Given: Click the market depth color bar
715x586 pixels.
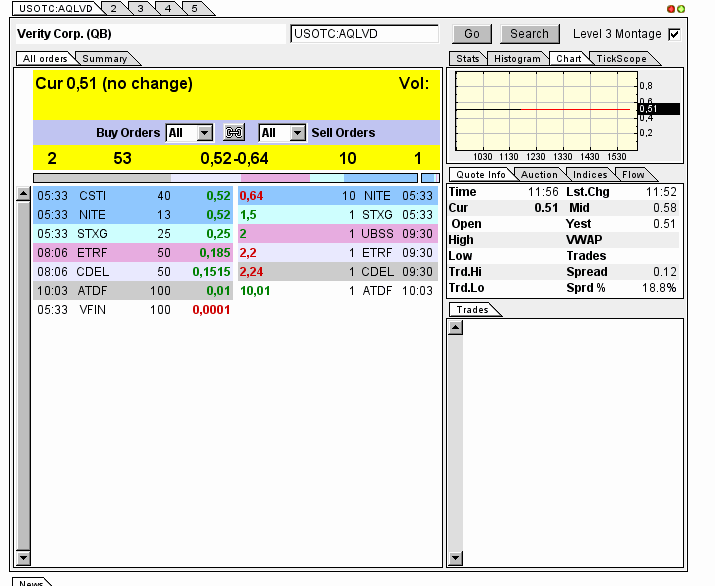Looking at the screenshot, I should pyautogui.click(x=225, y=178).
